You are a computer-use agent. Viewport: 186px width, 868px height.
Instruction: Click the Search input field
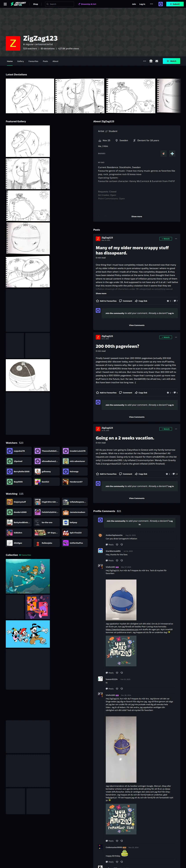(59, 4)
